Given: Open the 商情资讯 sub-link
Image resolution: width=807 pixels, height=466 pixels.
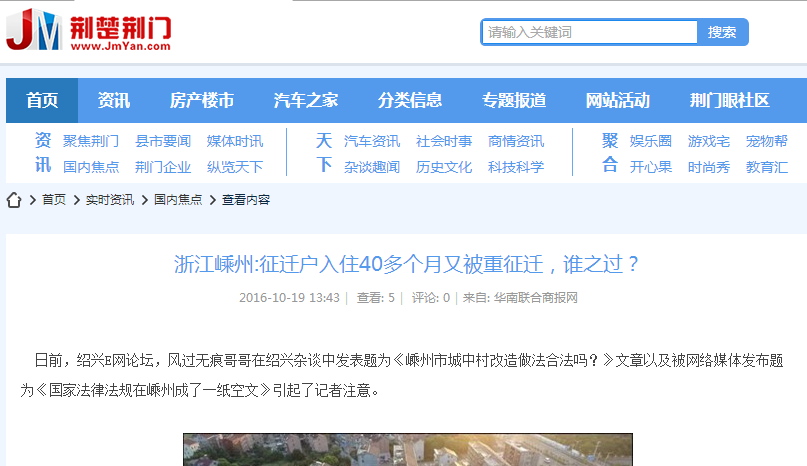Looking at the screenshot, I should [516, 141].
